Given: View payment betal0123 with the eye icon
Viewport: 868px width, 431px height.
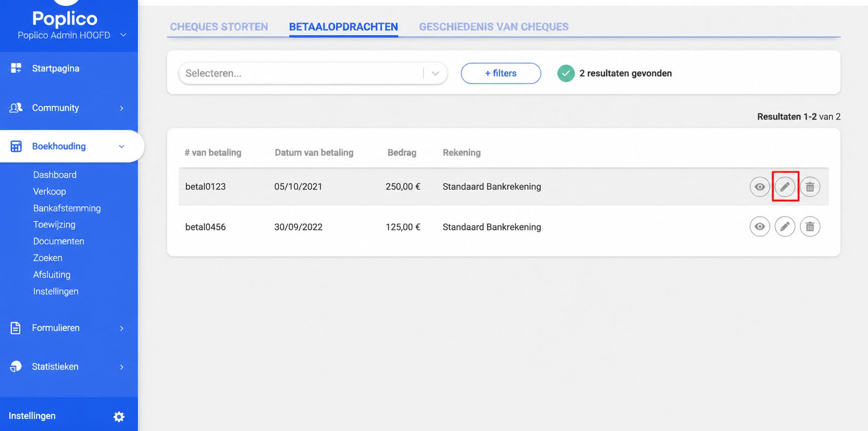Looking at the screenshot, I should 760,186.
